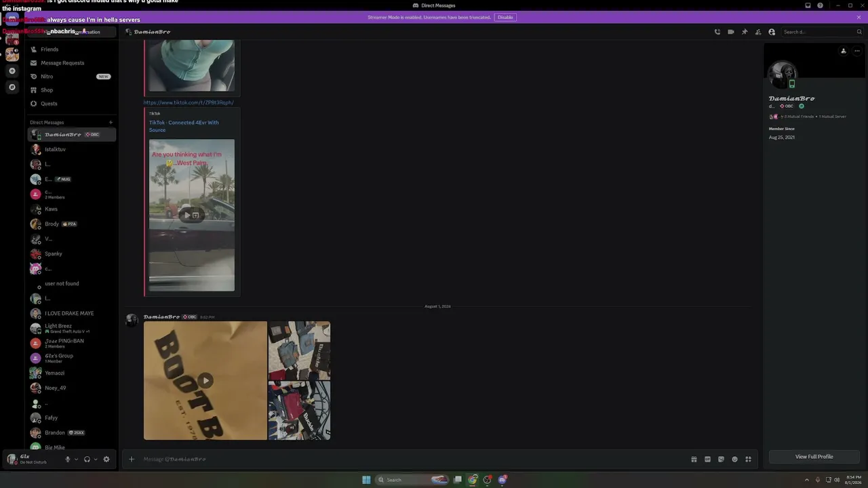Image resolution: width=868 pixels, height=488 pixels.
Task: Open Message Requests
Action: [71, 63]
